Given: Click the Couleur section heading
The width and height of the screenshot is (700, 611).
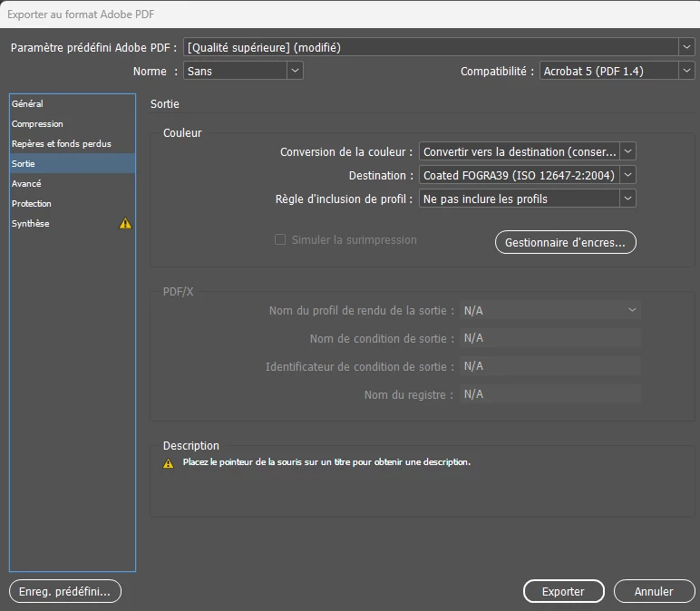Looking at the screenshot, I should 182,133.
